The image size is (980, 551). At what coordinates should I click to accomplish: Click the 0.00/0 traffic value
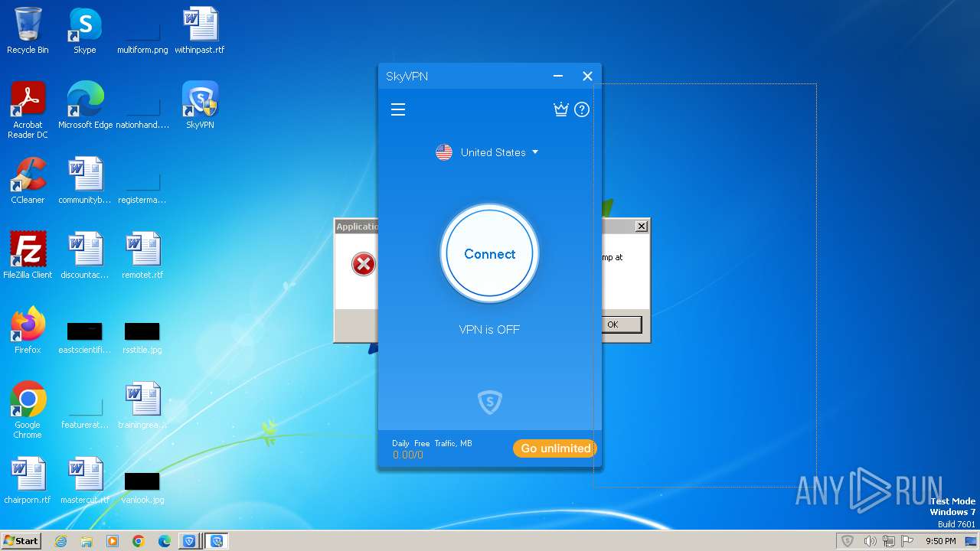pyautogui.click(x=408, y=455)
